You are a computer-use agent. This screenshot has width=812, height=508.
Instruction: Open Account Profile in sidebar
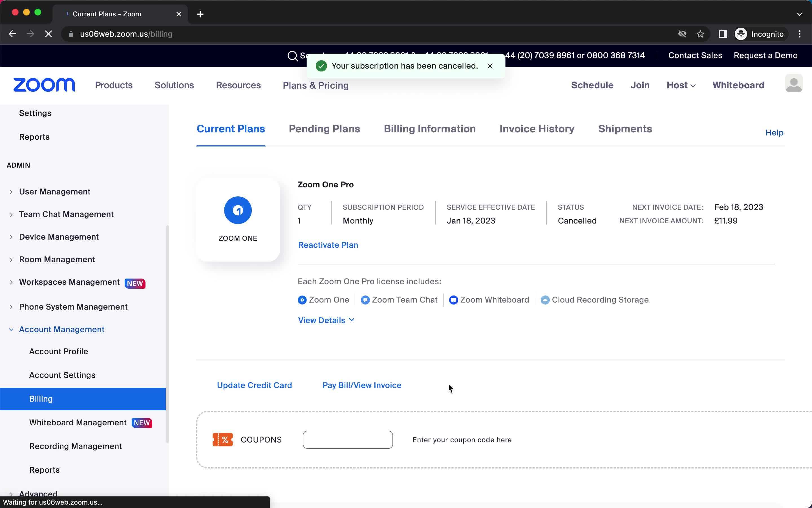(x=58, y=351)
